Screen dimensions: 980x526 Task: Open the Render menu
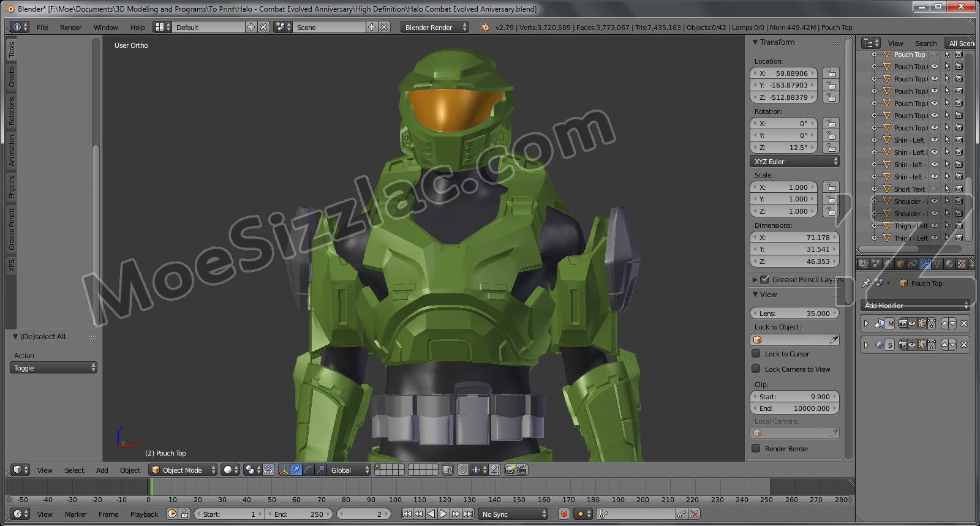point(70,28)
